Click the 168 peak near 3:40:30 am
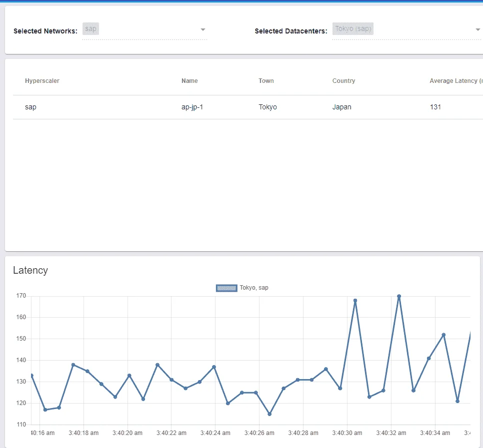 point(355,301)
